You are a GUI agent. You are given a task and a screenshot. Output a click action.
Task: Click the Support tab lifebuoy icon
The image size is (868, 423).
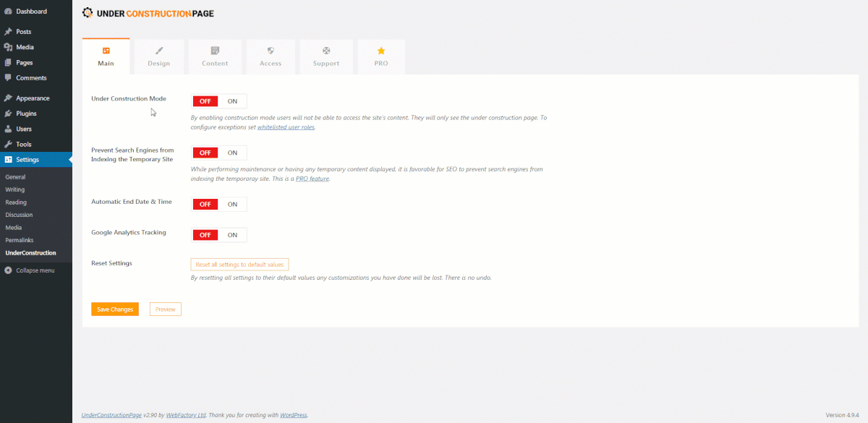coord(326,51)
